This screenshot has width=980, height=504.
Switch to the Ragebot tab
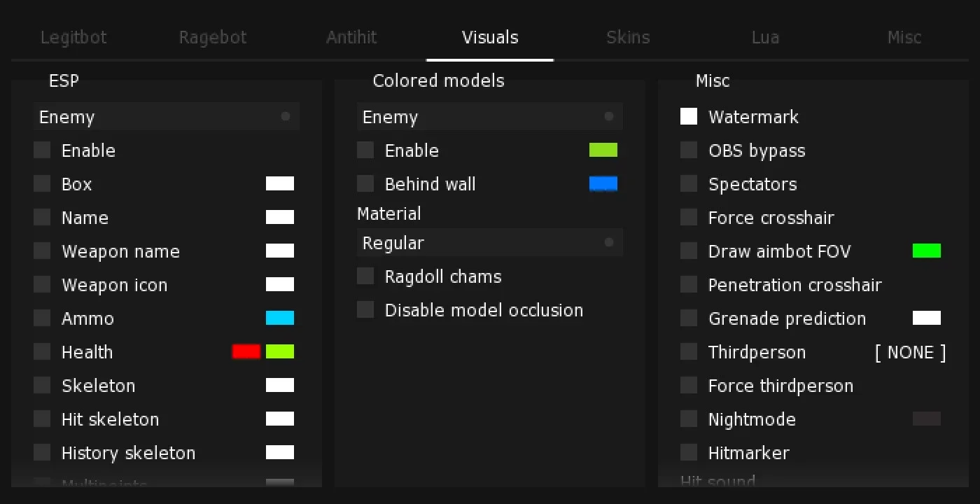[x=213, y=37]
